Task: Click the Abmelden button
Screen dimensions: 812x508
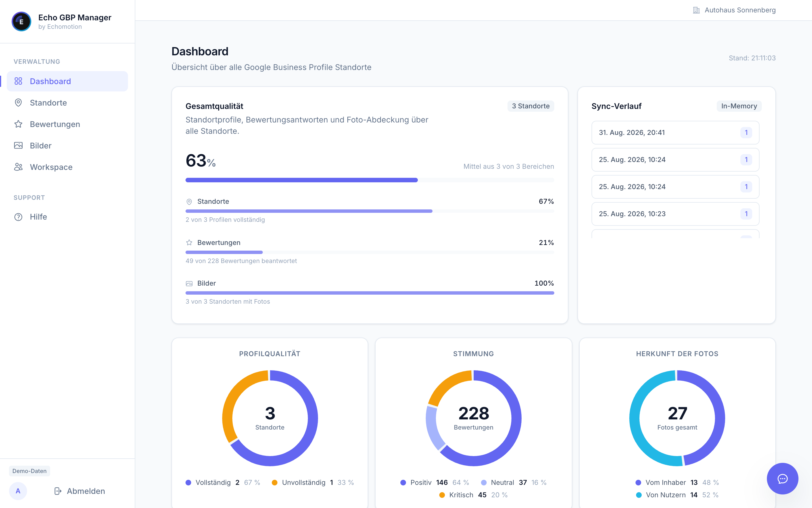Action: point(80,491)
